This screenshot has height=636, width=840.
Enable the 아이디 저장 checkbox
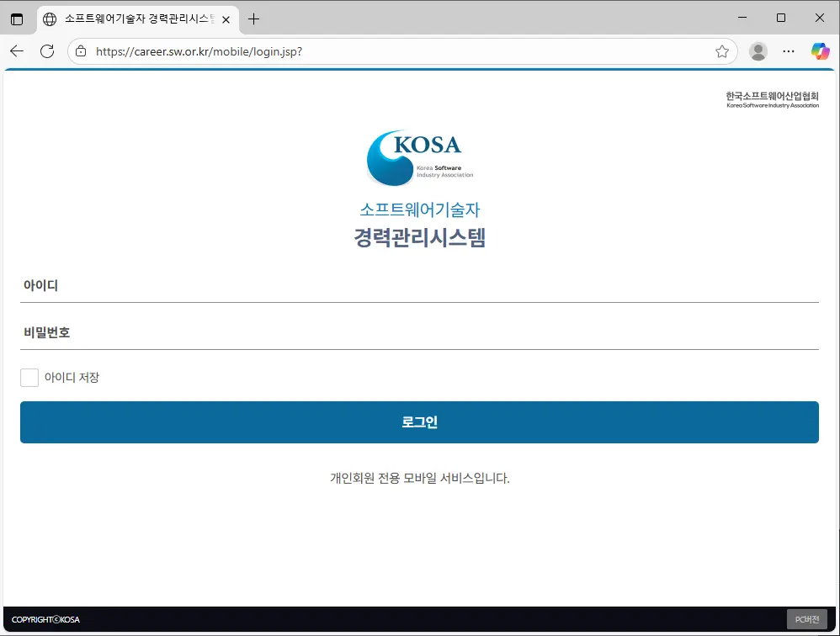coord(29,377)
